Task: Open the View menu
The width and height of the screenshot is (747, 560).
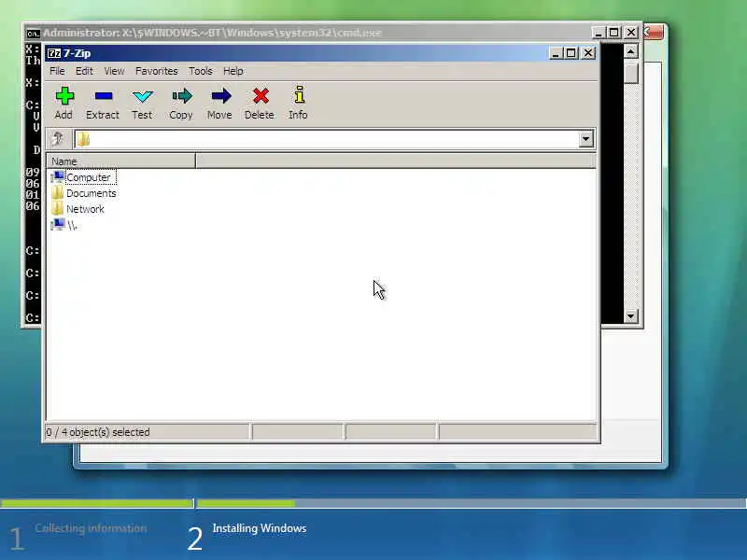Action: point(114,71)
